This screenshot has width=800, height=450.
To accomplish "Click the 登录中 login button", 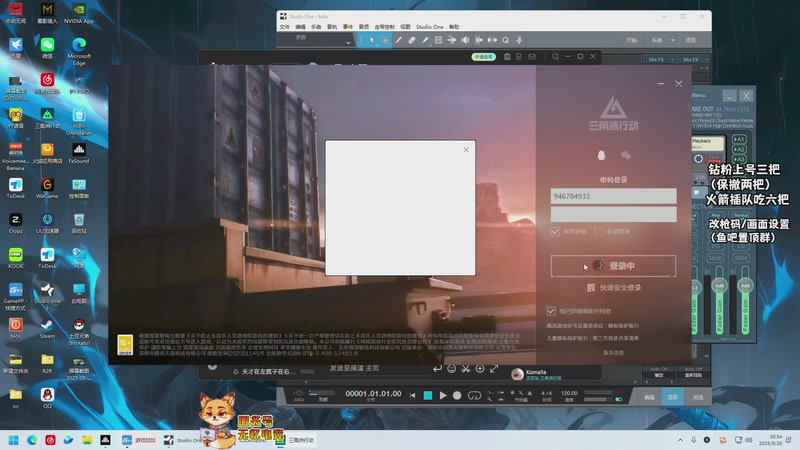I will 613,266.
